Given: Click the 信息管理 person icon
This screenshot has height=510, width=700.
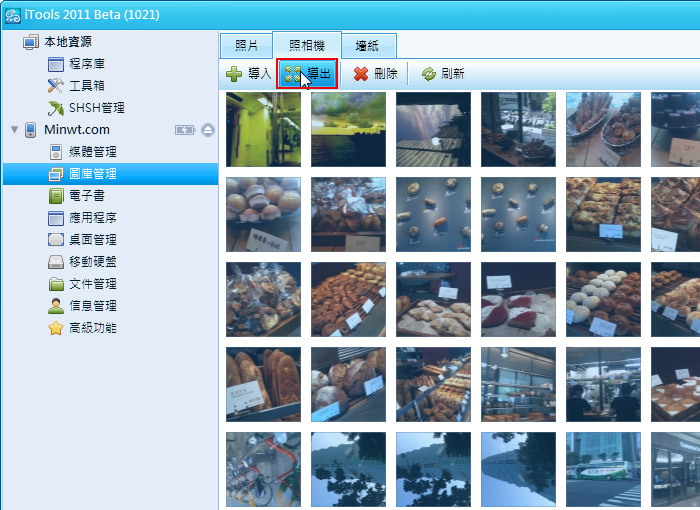Looking at the screenshot, I should 56,306.
